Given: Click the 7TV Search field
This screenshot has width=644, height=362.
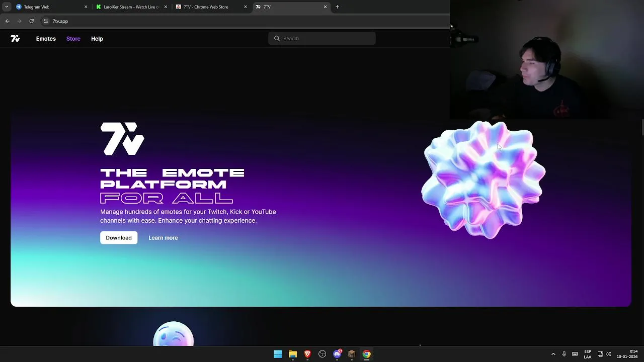Looking at the screenshot, I should [x=322, y=39].
